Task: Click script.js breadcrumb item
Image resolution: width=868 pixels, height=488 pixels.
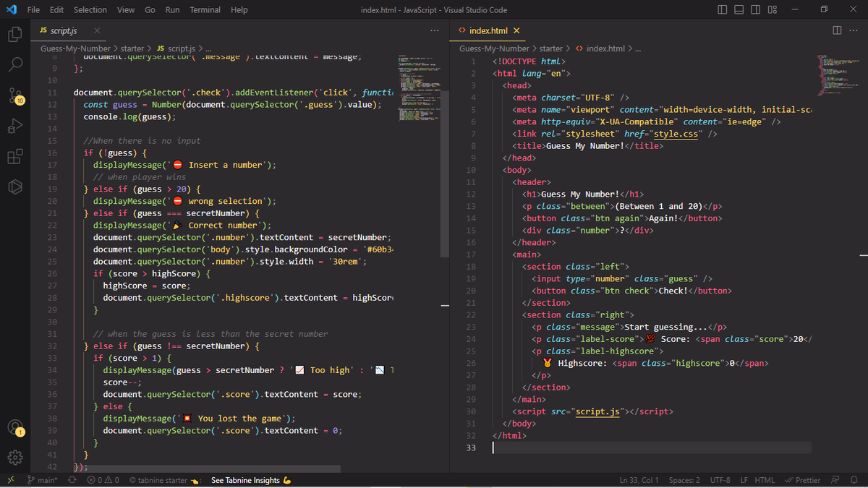Action: pos(176,48)
